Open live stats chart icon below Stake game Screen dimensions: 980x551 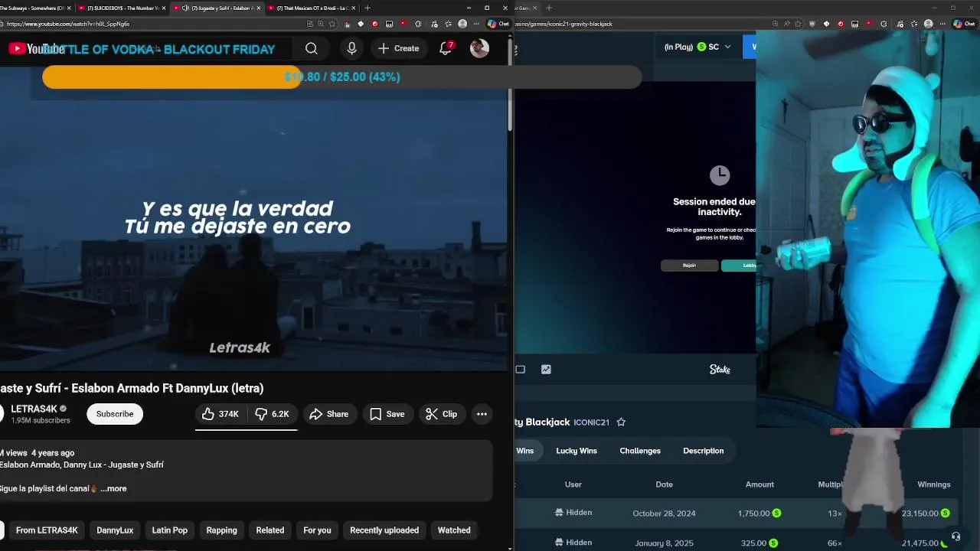pyautogui.click(x=546, y=370)
